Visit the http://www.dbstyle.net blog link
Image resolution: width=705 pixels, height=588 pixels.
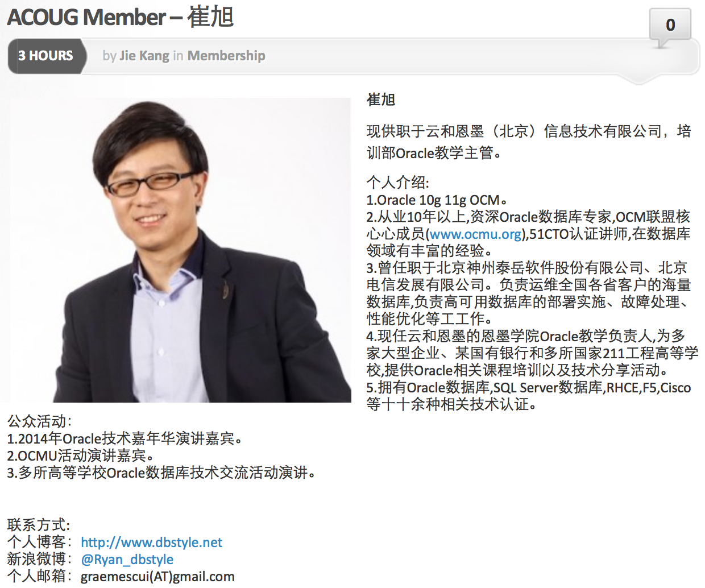[x=151, y=542]
